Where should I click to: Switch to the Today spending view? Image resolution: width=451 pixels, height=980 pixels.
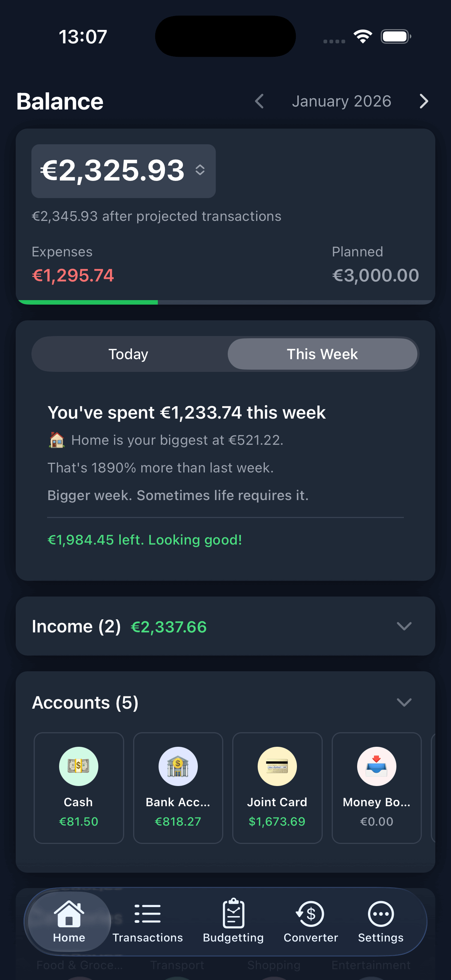[128, 354]
